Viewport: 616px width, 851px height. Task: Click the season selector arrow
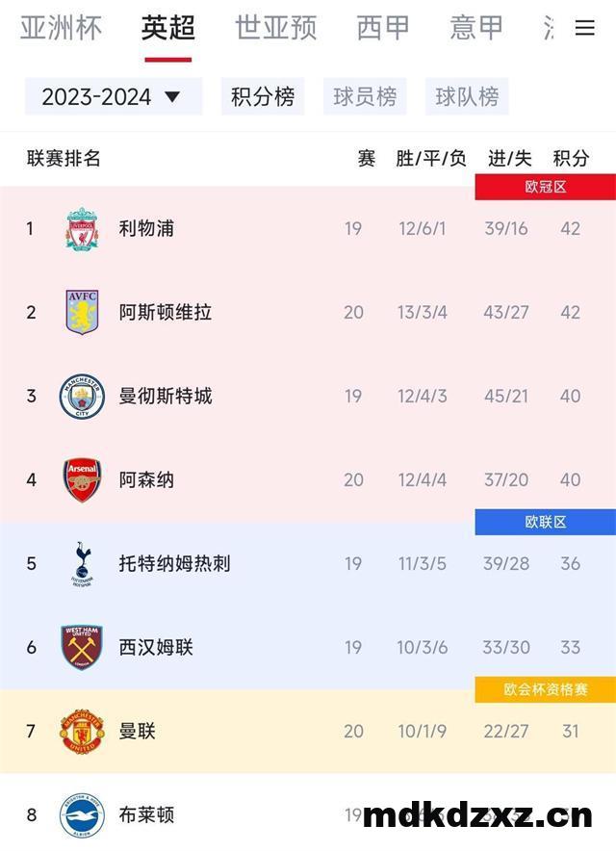click(x=172, y=97)
